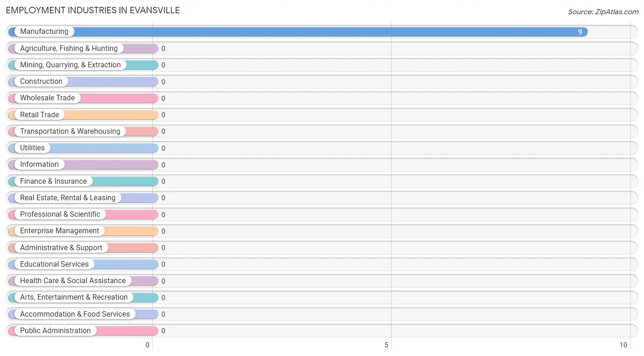Click the 0 value next to Enterprise Management
This screenshot has width=644, height=356.
(163, 231)
